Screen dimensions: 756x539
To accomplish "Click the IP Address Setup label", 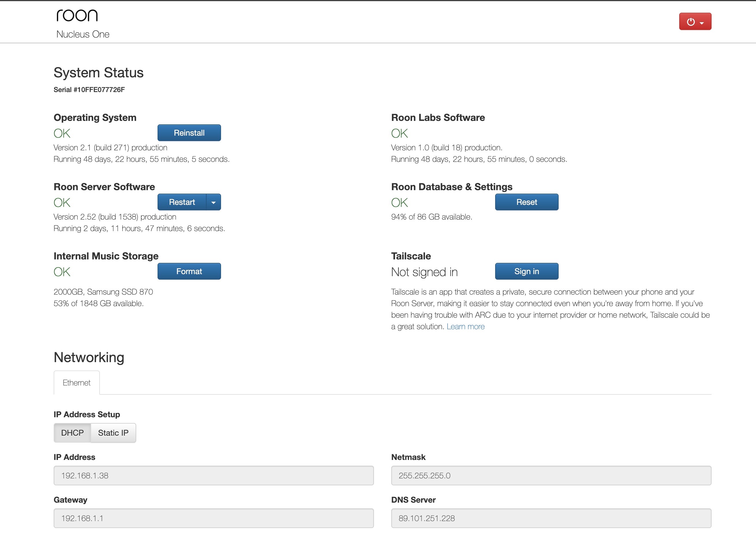I will (x=87, y=415).
